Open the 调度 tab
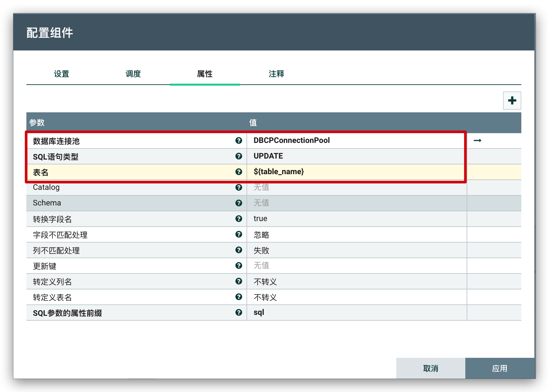Screen dimensions: 549x392 point(133,74)
